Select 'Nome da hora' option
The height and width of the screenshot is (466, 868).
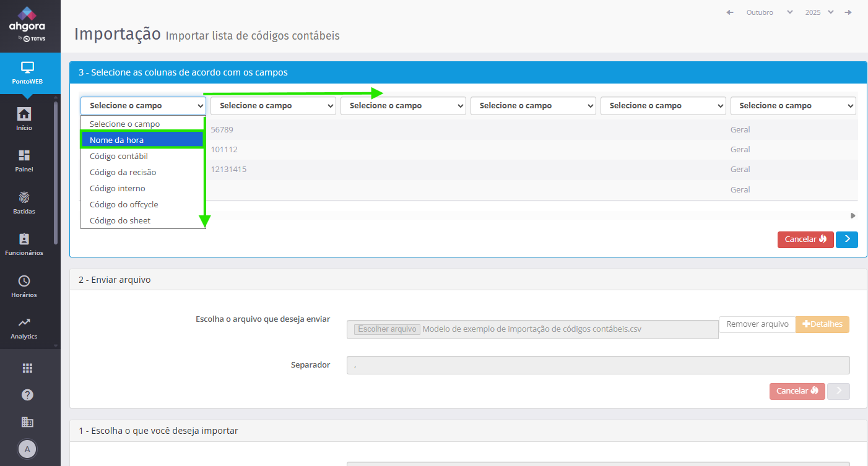[x=143, y=140]
